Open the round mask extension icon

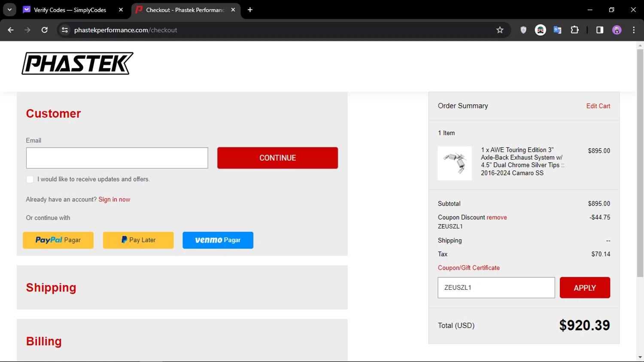click(541, 30)
